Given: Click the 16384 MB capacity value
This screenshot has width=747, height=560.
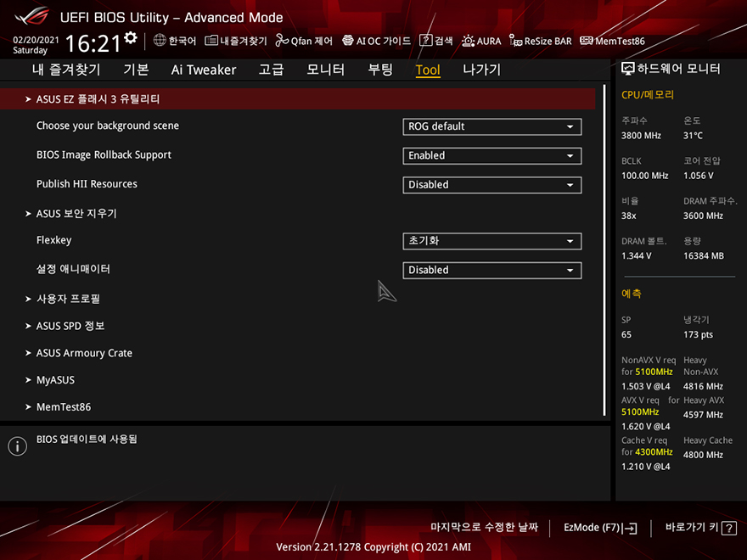Looking at the screenshot, I should point(704,256).
